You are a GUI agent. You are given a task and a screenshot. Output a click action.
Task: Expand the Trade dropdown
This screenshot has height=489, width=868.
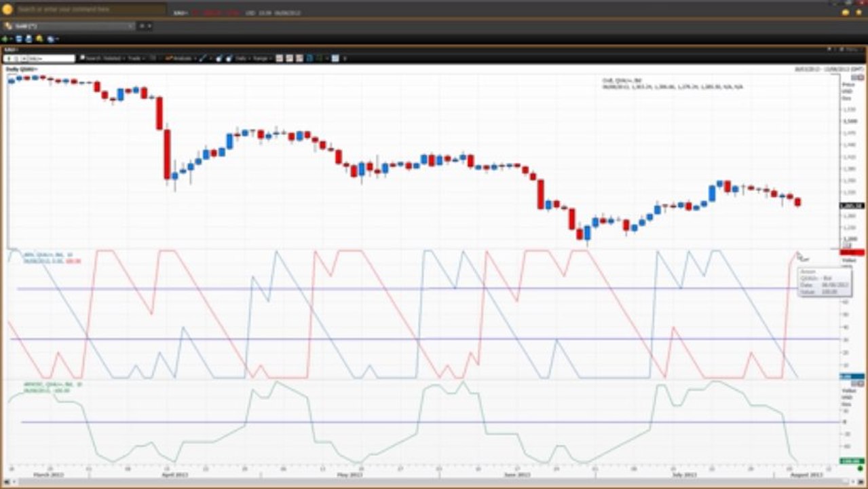pyautogui.click(x=136, y=58)
